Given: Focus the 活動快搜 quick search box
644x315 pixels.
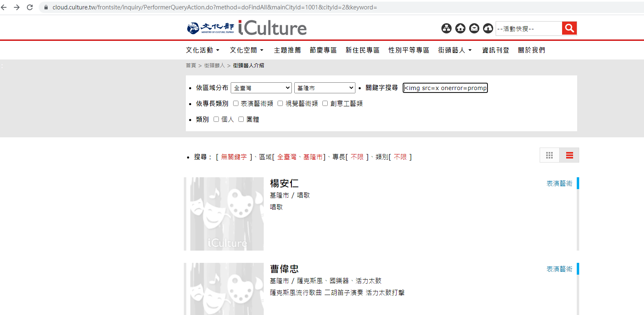Looking at the screenshot, I should [x=529, y=29].
